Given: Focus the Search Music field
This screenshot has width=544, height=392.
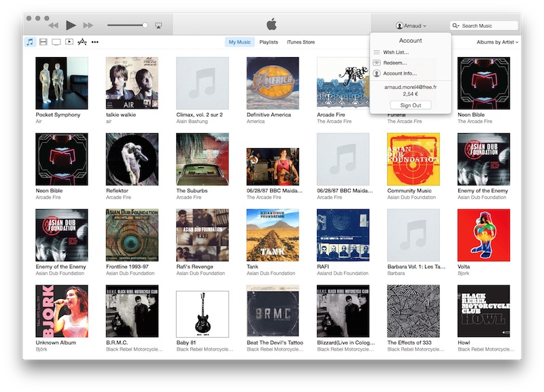Looking at the screenshot, I should (484, 26).
